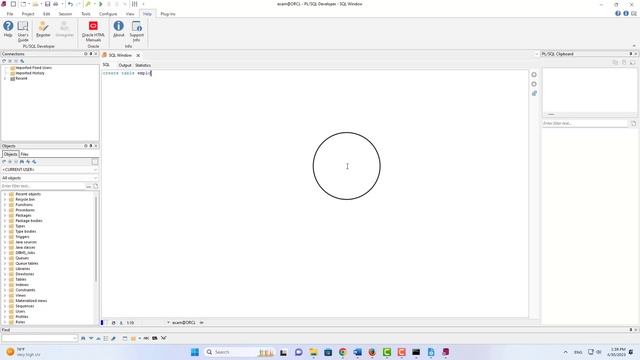Open Oracle HTML Manuals
The image size is (640, 360).
pos(93,31)
